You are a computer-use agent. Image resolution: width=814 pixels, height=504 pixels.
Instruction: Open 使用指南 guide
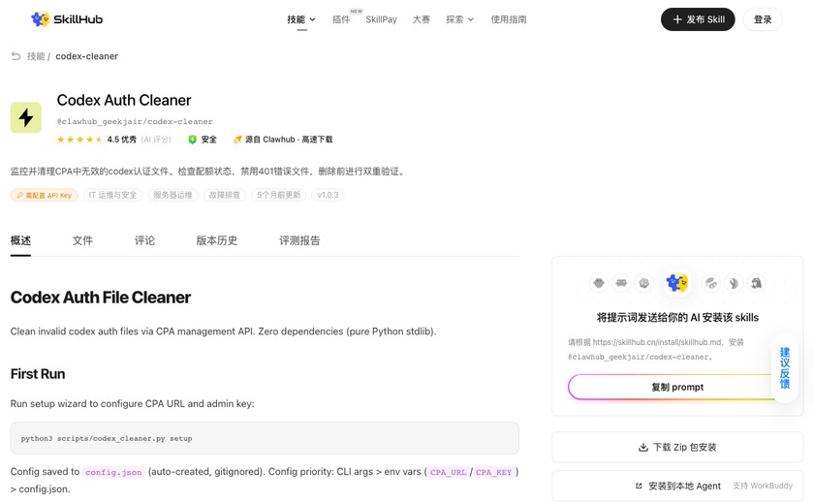click(508, 19)
